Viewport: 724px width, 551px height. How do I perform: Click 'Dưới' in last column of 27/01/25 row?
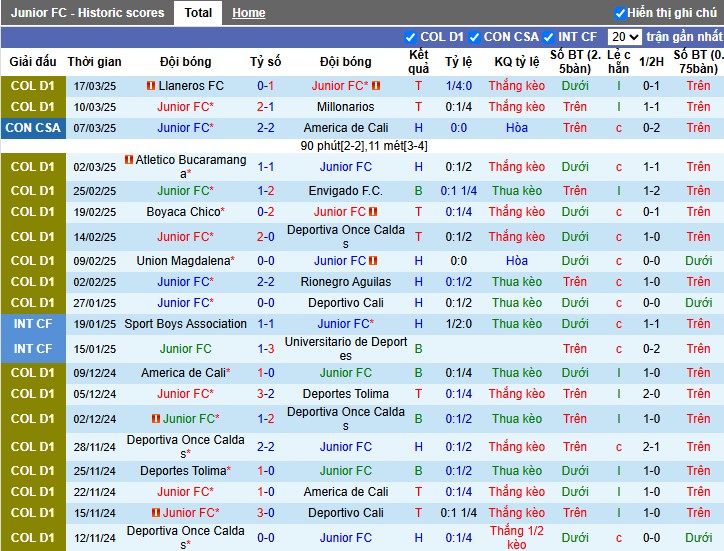click(x=698, y=303)
